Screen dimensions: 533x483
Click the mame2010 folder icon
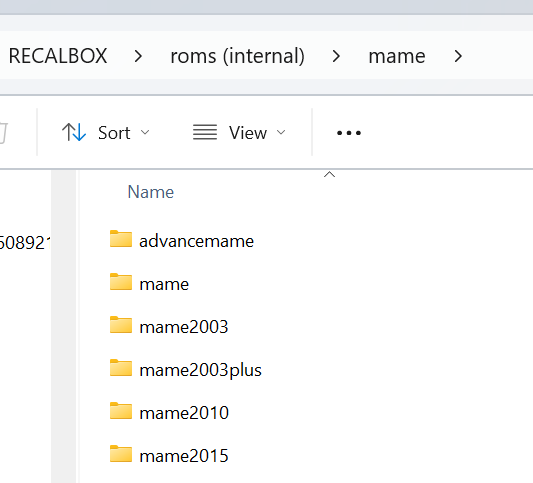(x=121, y=411)
